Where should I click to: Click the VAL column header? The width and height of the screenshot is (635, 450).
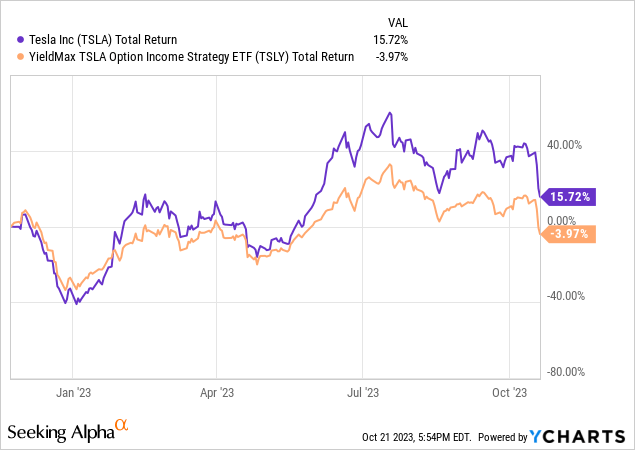click(x=397, y=22)
